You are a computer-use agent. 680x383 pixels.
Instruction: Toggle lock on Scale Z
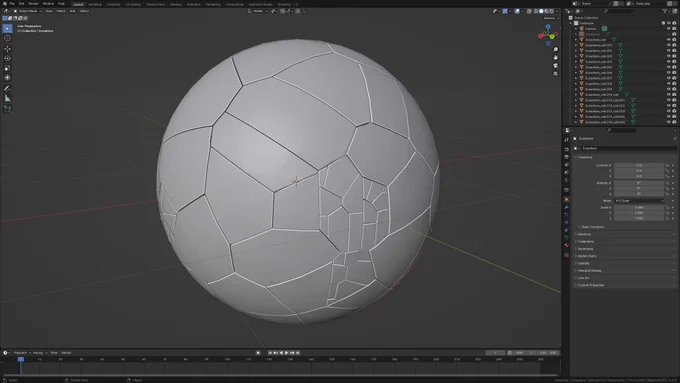point(667,218)
